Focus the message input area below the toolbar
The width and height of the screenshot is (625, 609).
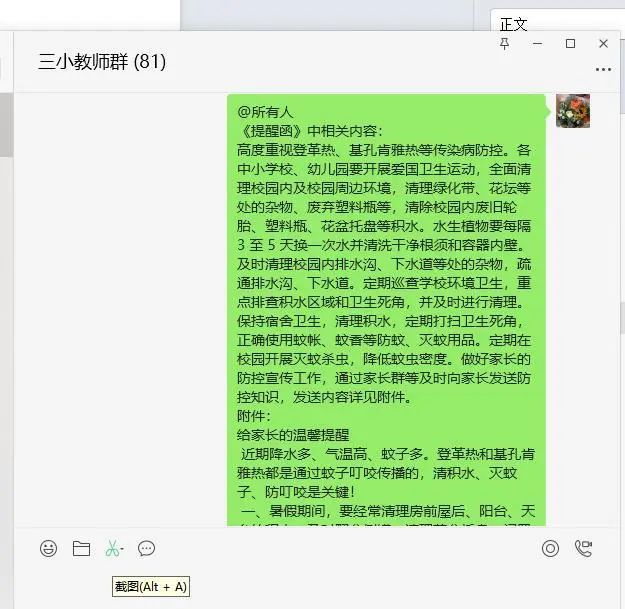point(317,586)
